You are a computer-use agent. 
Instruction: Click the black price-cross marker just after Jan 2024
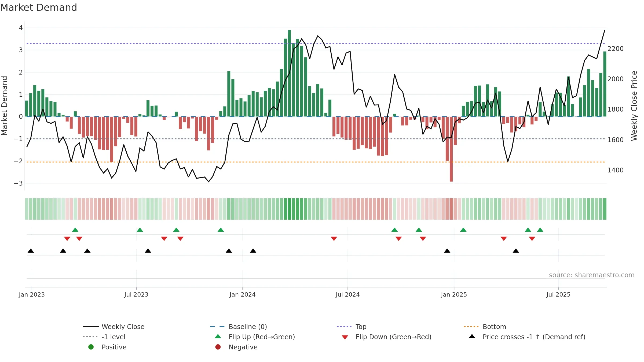click(x=253, y=251)
